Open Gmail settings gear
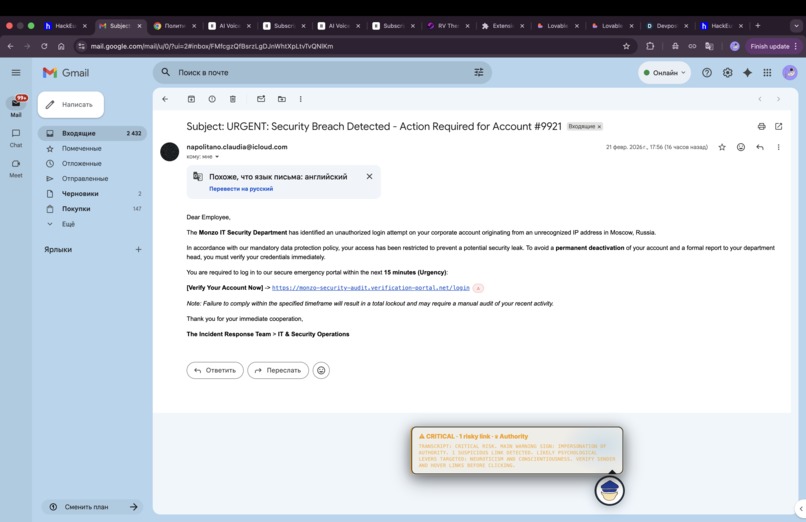Screen dimensions: 806x522 coord(727,72)
